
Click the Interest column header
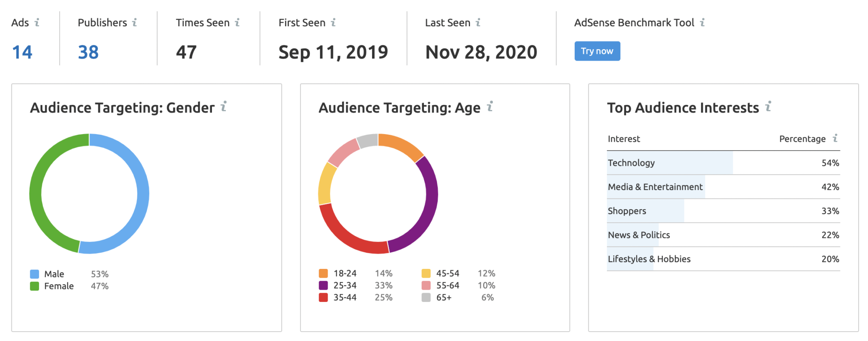point(624,139)
